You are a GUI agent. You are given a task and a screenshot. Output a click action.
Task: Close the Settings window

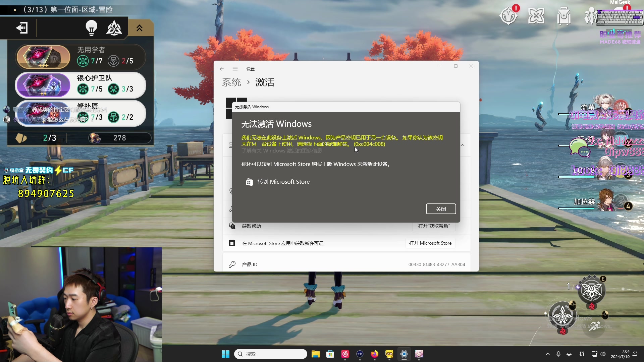click(471, 66)
